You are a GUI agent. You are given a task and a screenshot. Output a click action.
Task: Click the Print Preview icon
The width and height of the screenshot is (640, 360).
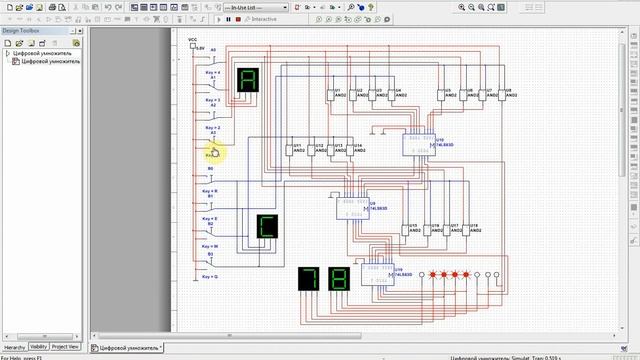pos(62,7)
